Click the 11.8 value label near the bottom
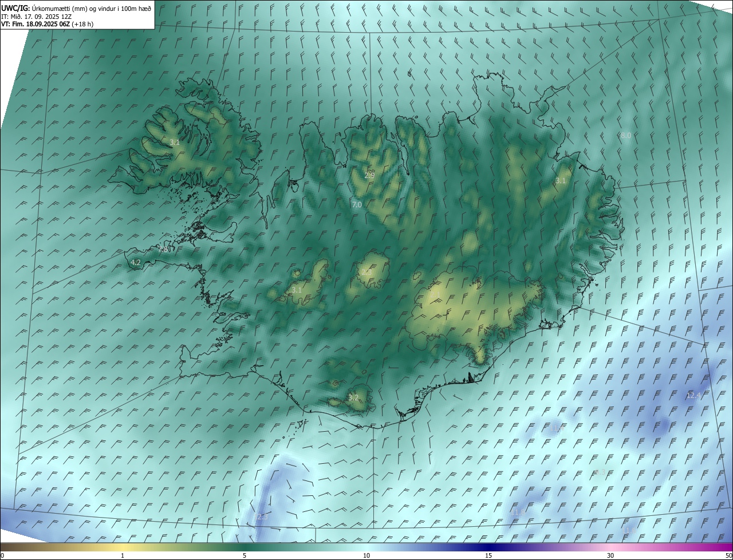Image resolution: width=733 pixels, height=560 pixels. (519, 511)
